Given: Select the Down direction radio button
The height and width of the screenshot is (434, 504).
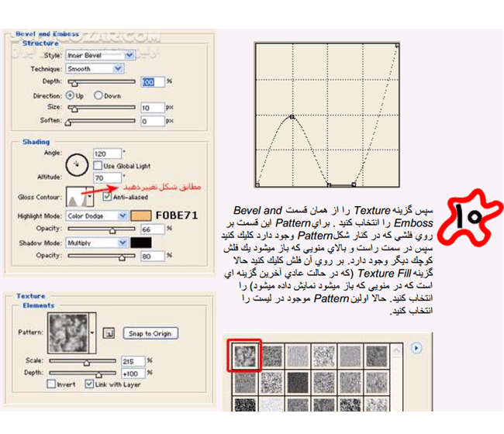Looking at the screenshot, I should pos(98,95).
